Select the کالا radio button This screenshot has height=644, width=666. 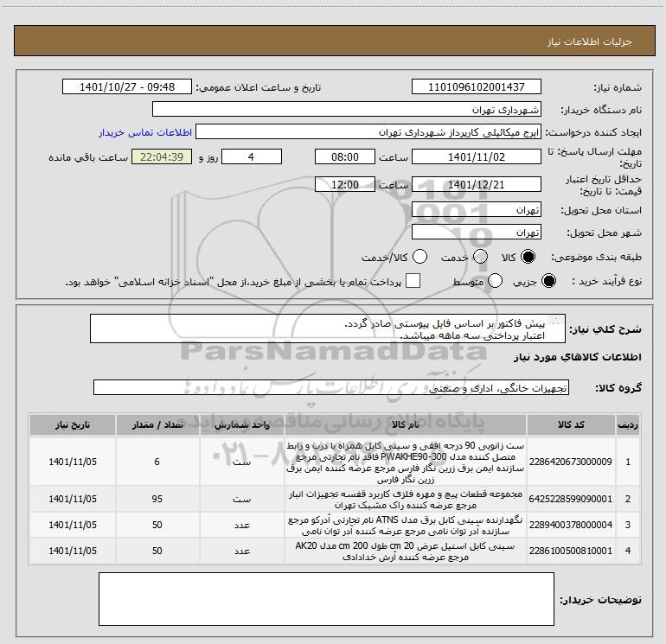(528, 257)
